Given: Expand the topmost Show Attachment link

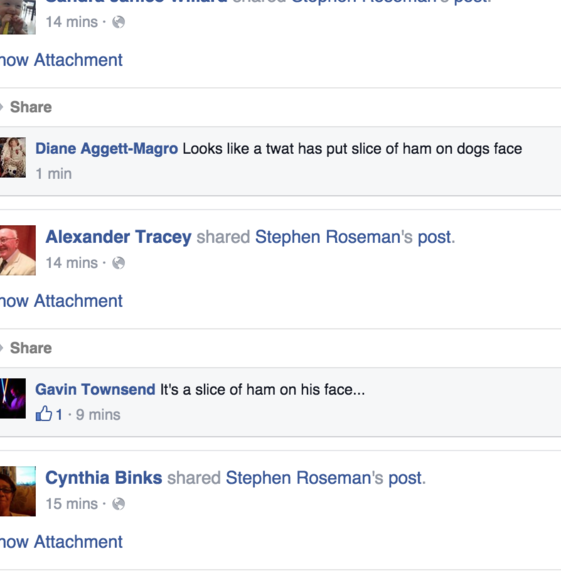Looking at the screenshot, I should (x=61, y=60).
